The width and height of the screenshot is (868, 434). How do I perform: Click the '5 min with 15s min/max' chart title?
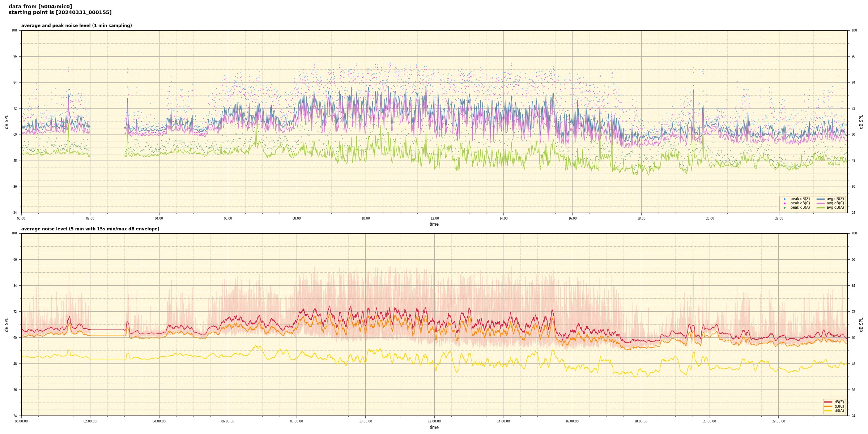[90, 229]
